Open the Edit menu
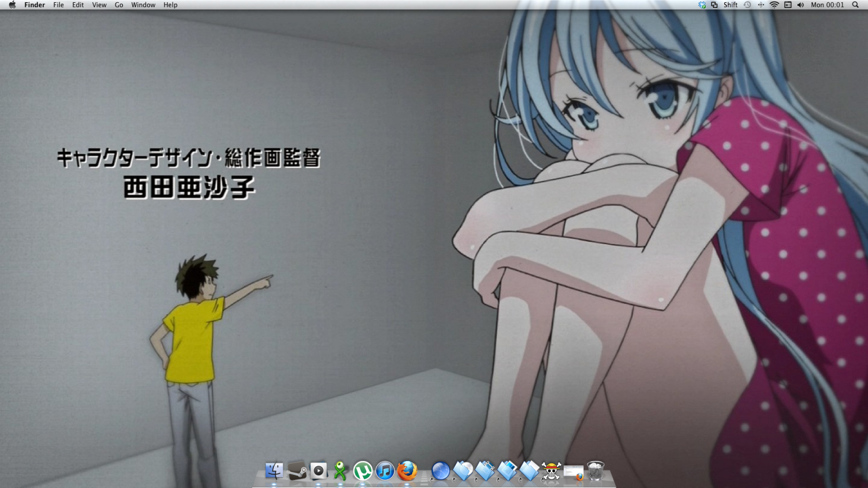The image size is (868, 488). 78,5
